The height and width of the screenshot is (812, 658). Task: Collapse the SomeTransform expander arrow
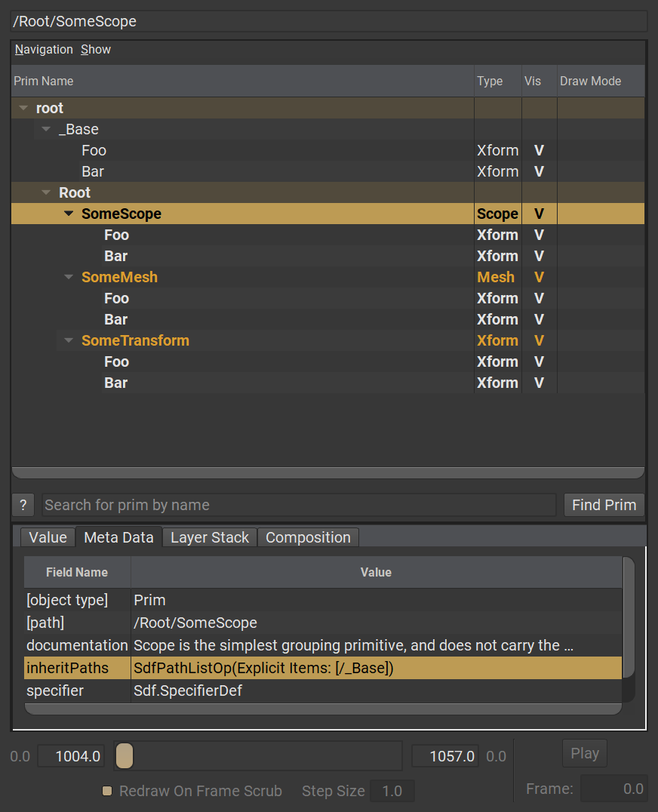pyautogui.click(x=69, y=341)
